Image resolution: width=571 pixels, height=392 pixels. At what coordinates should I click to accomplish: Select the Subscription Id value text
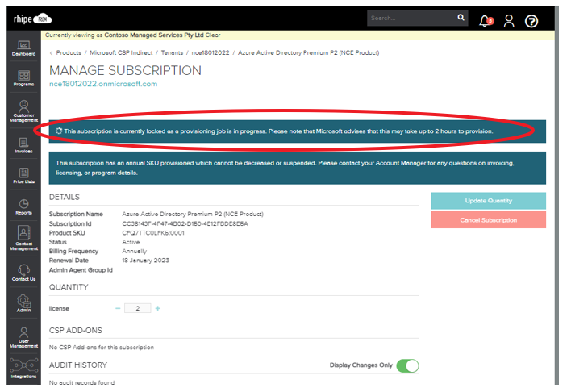185,223
